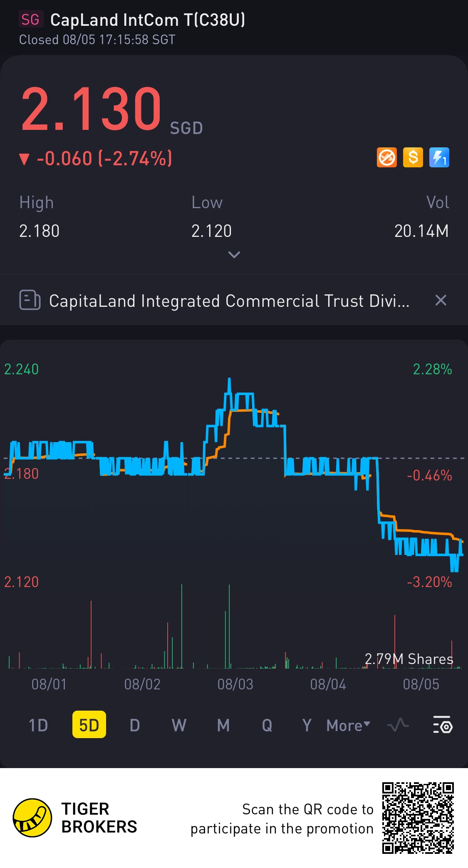Open the chart settings icon
Image resolution: width=468 pixels, height=868 pixels.
coord(442,725)
